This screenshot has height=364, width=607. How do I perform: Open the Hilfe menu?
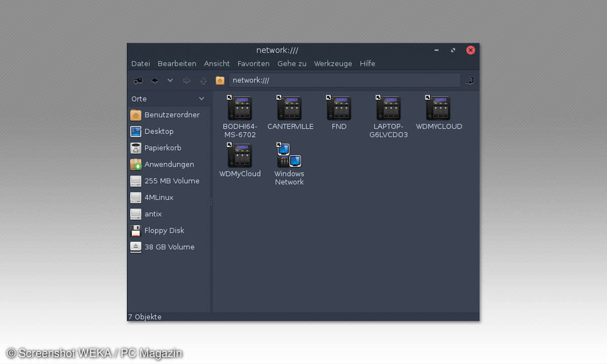(368, 64)
